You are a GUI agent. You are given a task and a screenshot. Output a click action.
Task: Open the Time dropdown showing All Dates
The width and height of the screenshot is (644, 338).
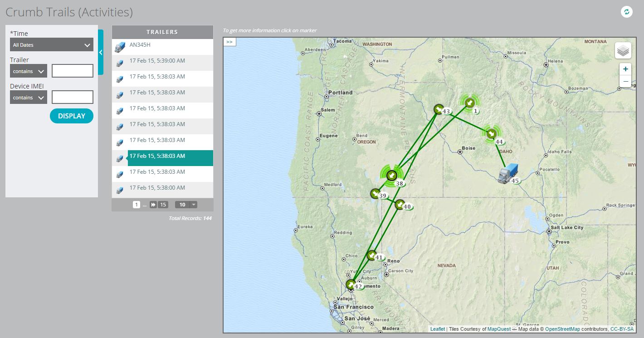coord(51,44)
